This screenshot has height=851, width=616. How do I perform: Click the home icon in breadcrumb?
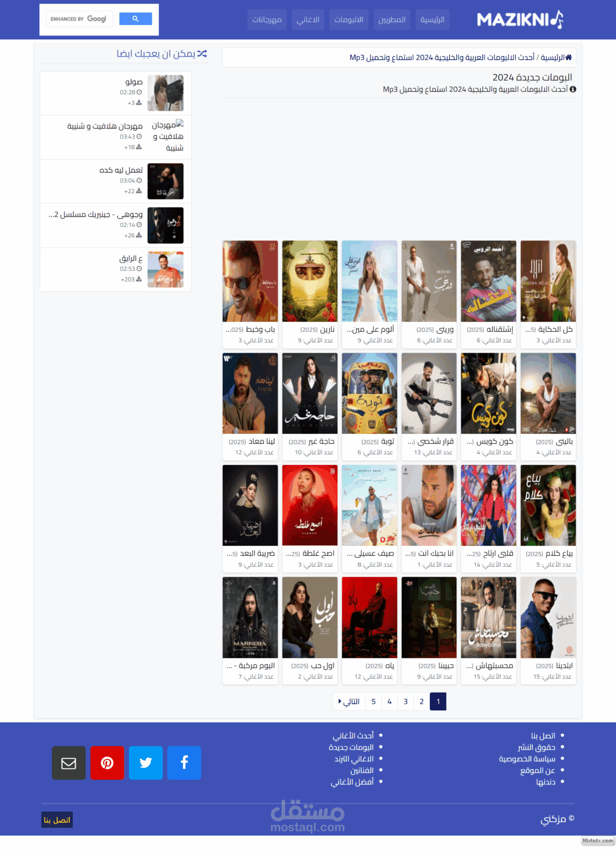coord(568,57)
